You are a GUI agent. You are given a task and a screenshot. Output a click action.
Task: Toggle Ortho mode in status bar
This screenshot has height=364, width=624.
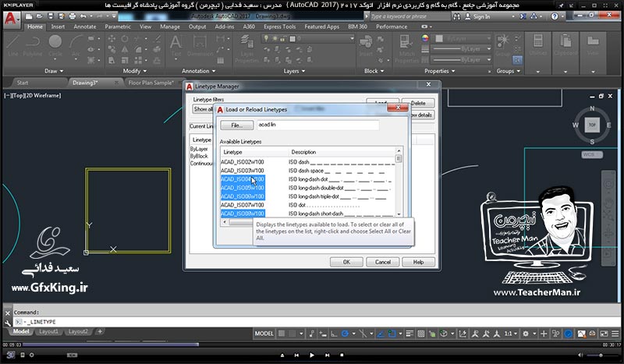click(334, 334)
